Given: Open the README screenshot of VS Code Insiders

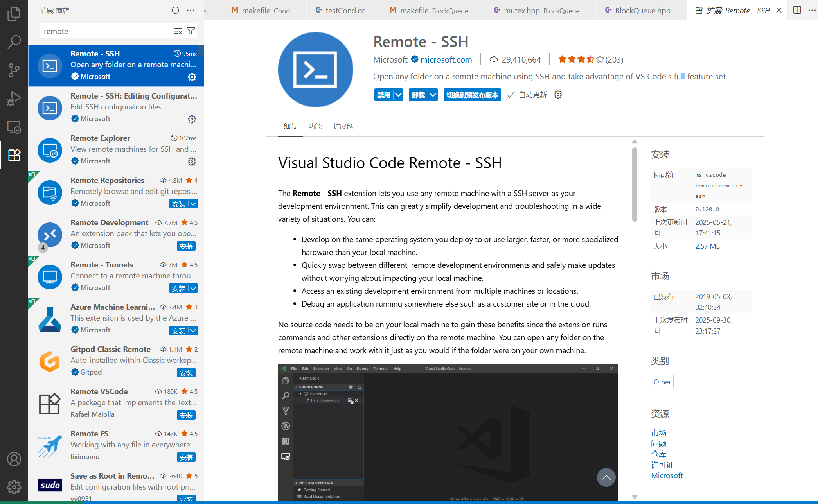Looking at the screenshot, I should click(448, 432).
